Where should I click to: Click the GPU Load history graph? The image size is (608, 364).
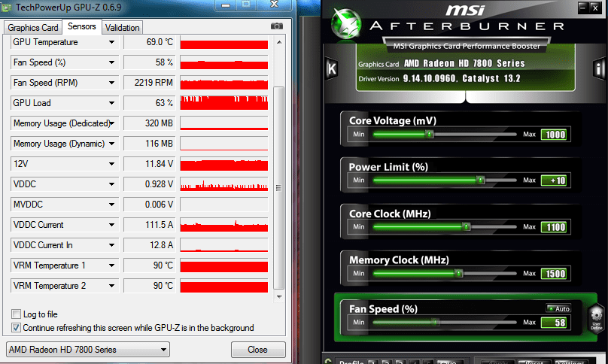224,103
